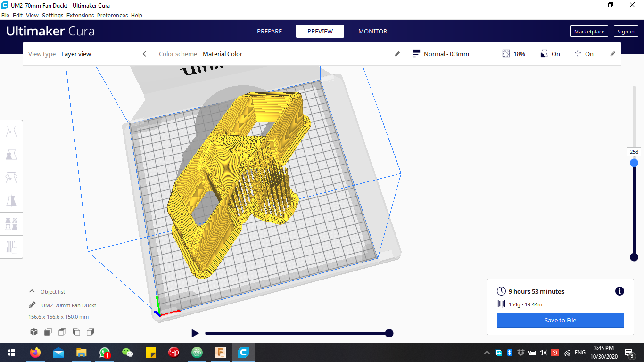Click the Normal profile layer-height icon

[x=416, y=54]
